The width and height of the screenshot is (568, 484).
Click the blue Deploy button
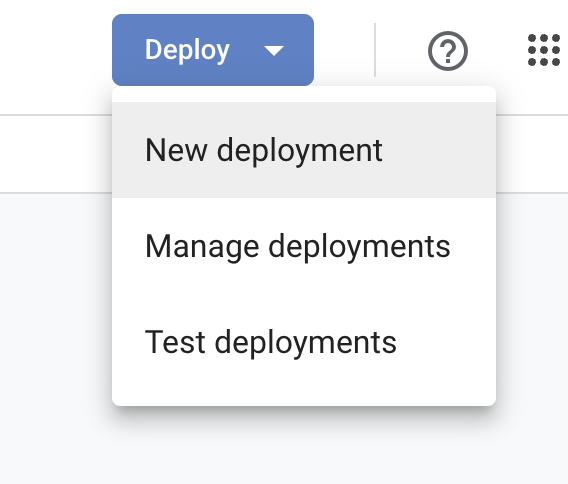[213, 50]
